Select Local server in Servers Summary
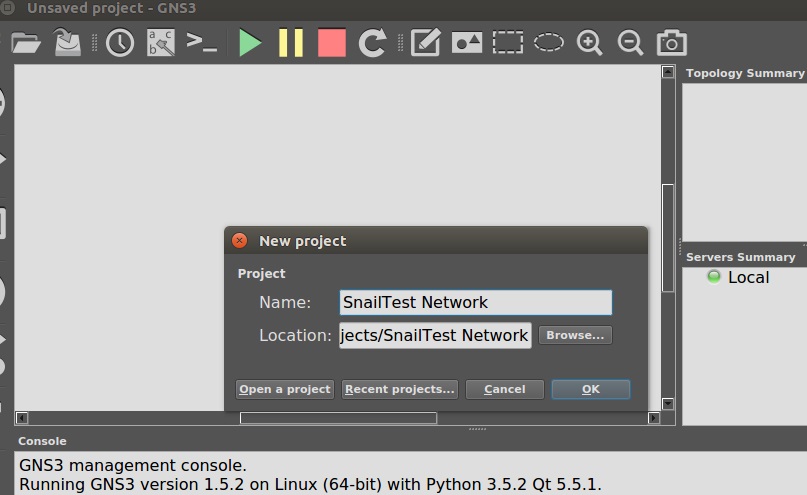The height and width of the screenshot is (495, 807). pyautogui.click(x=748, y=277)
